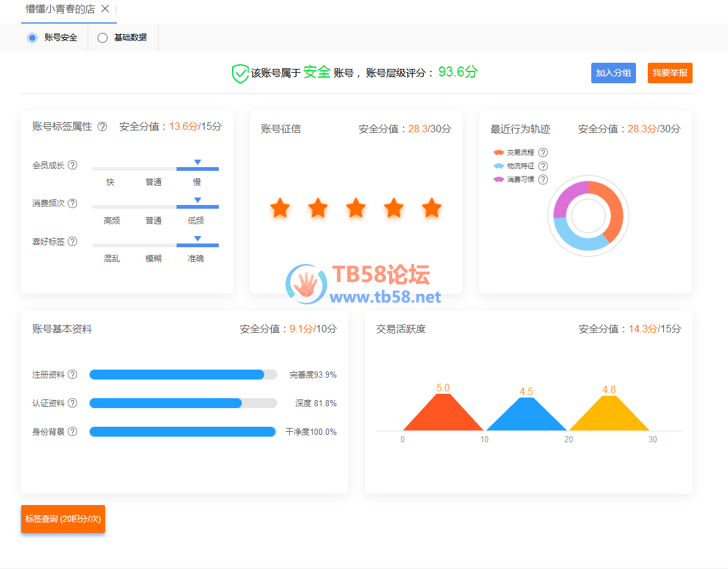The width and height of the screenshot is (728, 569).
Task: Click help icon beside 会员成长
Action: (73, 165)
